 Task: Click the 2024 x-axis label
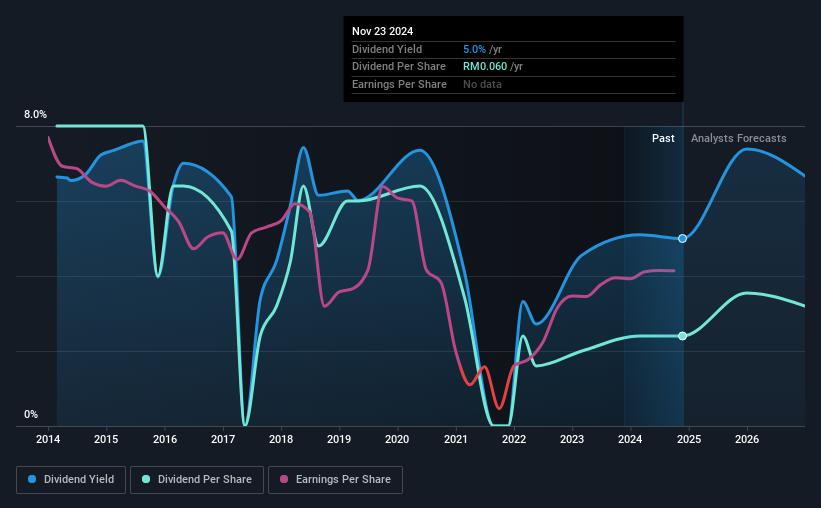pos(630,439)
